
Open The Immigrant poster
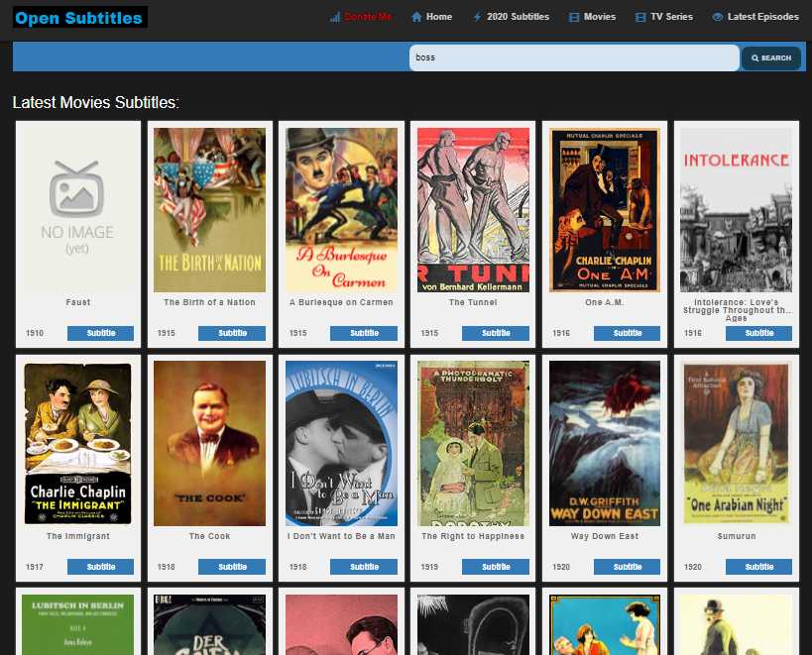pyautogui.click(x=77, y=443)
